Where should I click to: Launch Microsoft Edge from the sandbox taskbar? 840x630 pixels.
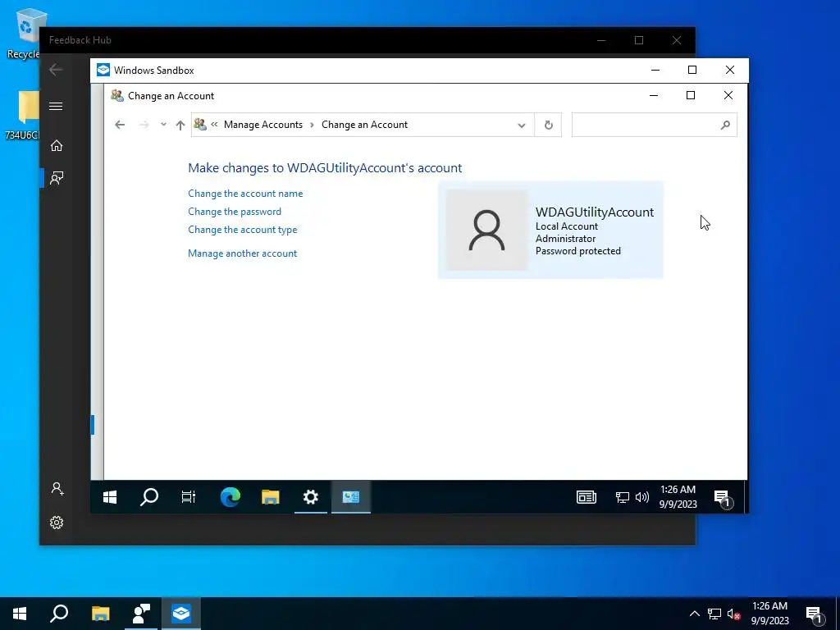point(231,497)
